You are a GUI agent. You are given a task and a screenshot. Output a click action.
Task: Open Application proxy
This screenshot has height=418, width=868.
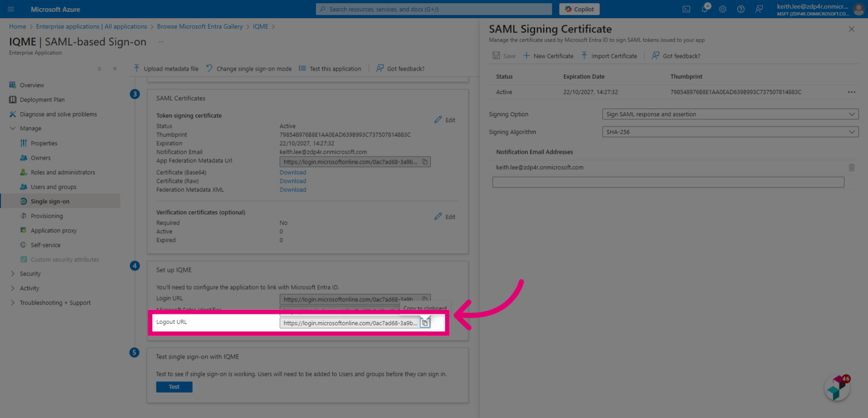point(53,230)
